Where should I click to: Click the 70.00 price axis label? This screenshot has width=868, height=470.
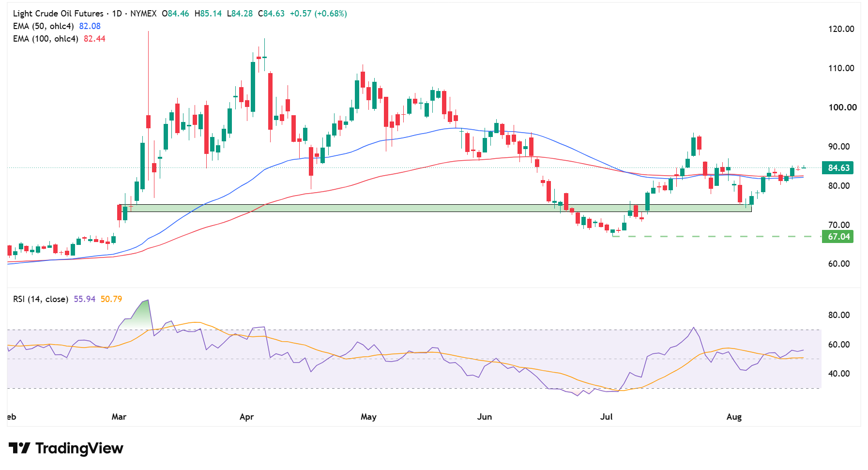[x=839, y=225]
